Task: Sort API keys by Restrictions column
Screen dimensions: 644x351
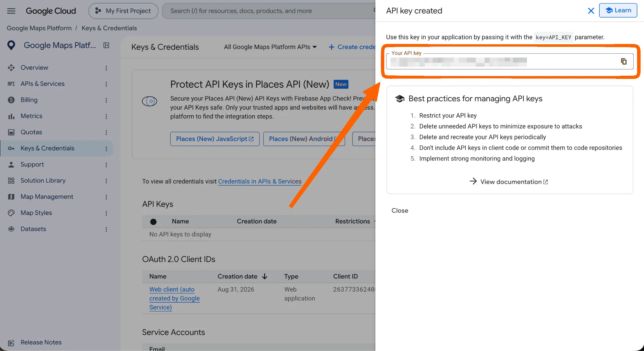Action: (x=353, y=221)
